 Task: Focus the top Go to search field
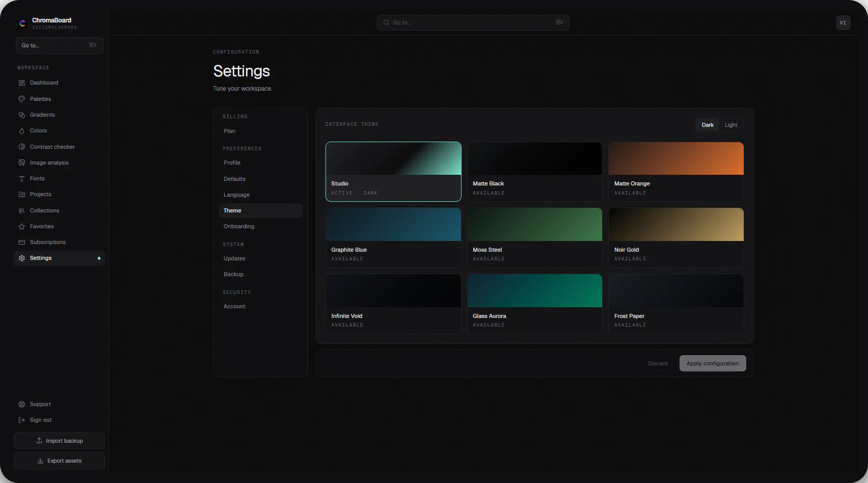(473, 22)
